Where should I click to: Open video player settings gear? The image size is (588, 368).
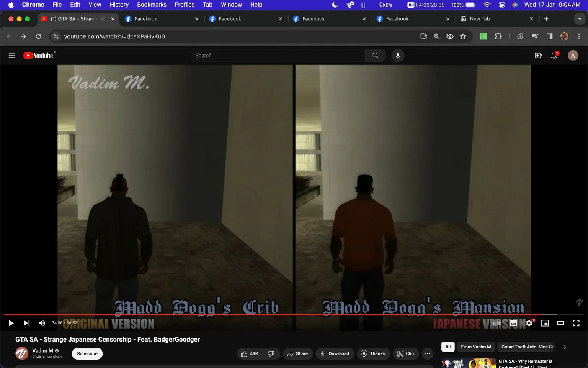[x=529, y=323]
